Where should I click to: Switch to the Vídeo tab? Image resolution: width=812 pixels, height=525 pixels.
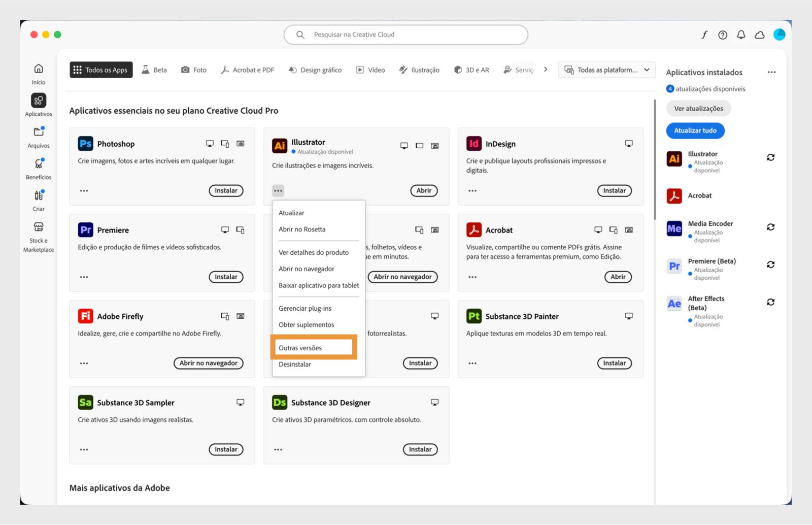coord(370,70)
